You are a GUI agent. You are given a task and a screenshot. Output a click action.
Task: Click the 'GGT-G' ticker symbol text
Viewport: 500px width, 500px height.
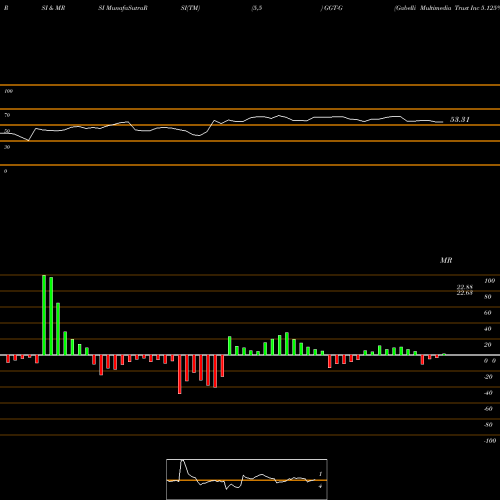tap(333, 8)
